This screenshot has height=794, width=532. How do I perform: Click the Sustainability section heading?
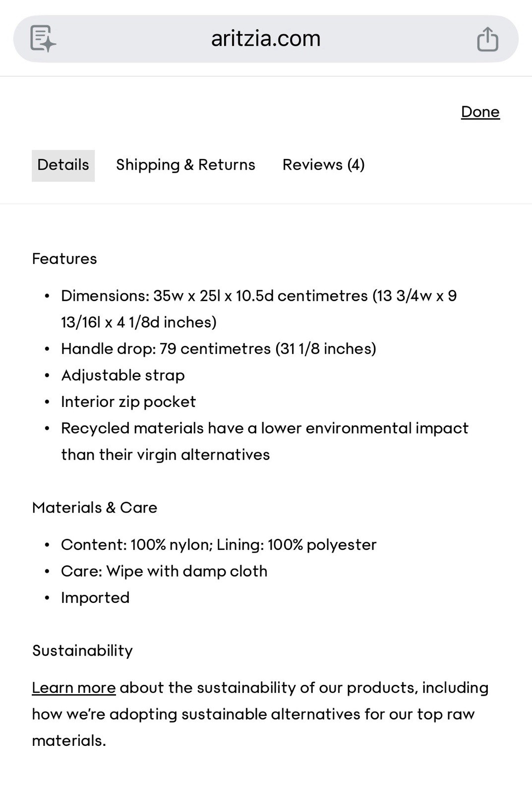[82, 651]
